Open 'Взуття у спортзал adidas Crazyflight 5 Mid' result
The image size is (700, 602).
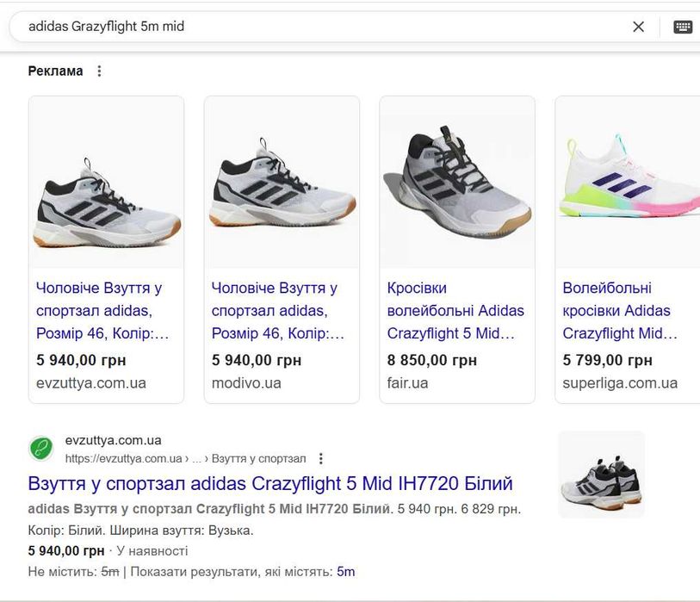click(270, 483)
